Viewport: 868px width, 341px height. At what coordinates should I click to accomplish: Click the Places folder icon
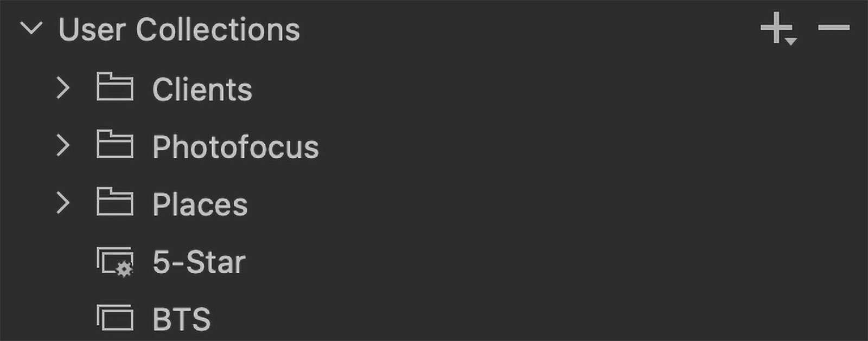[x=114, y=202]
